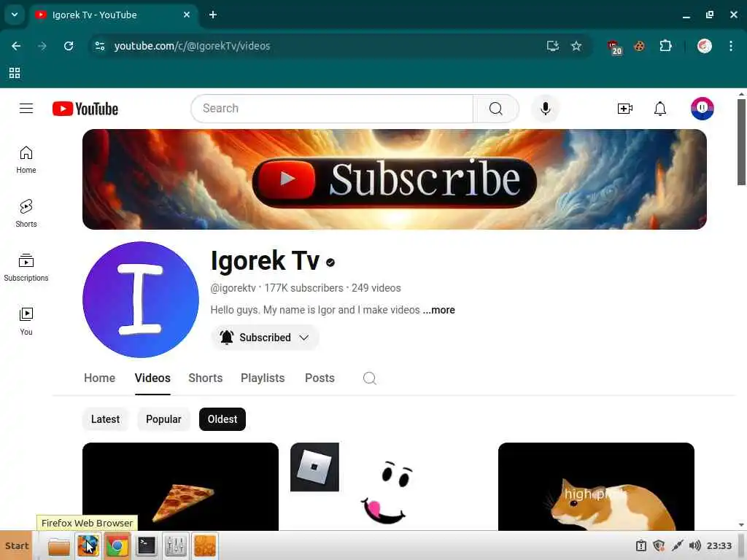Open the terminal from taskbar

coord(146,546)
